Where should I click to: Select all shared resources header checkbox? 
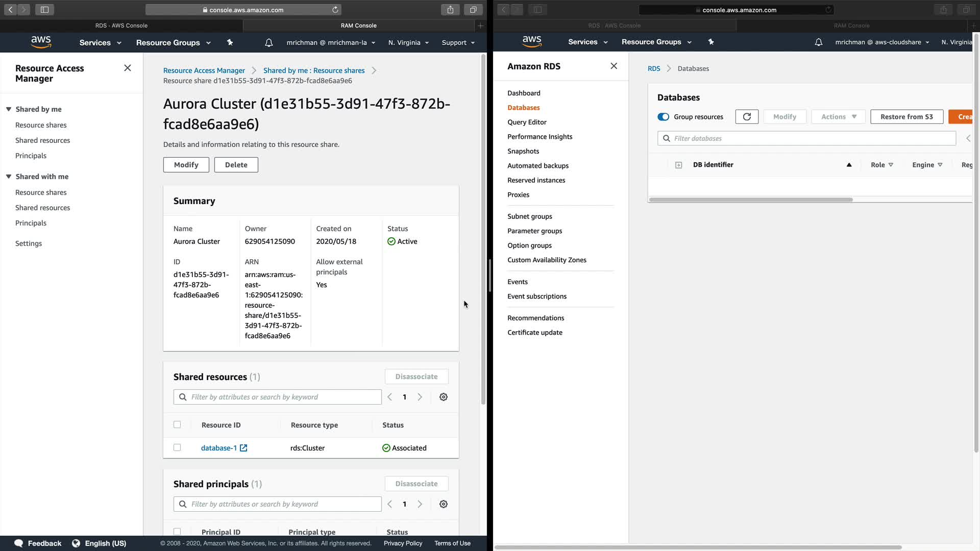177,424
